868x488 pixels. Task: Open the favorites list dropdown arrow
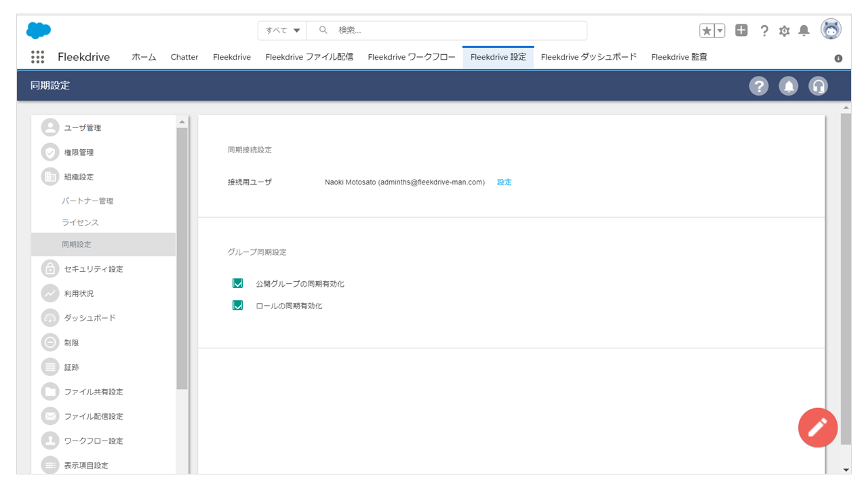click(x=720, y=30)
